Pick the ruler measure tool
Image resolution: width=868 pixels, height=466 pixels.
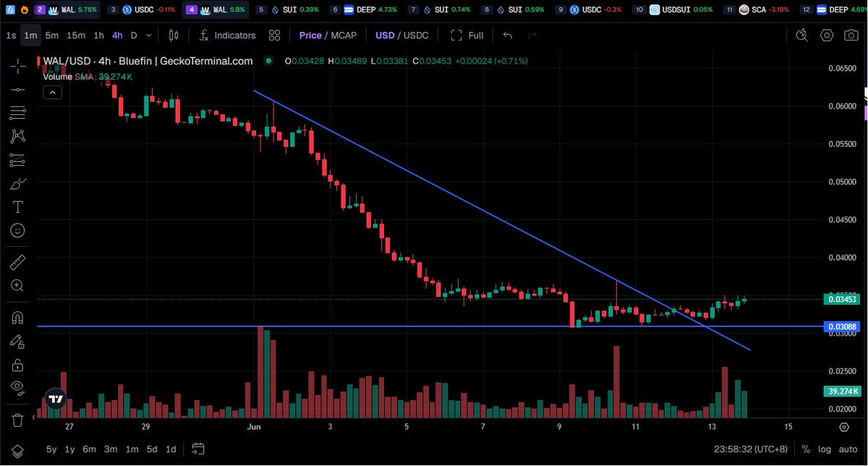tap(18, 261)
